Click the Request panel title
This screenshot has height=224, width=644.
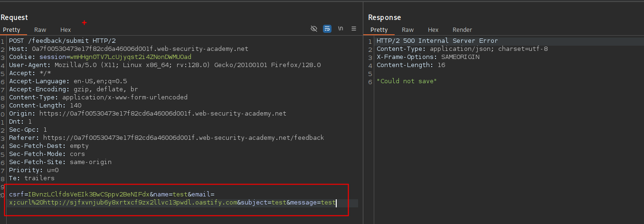click(14, 18)
